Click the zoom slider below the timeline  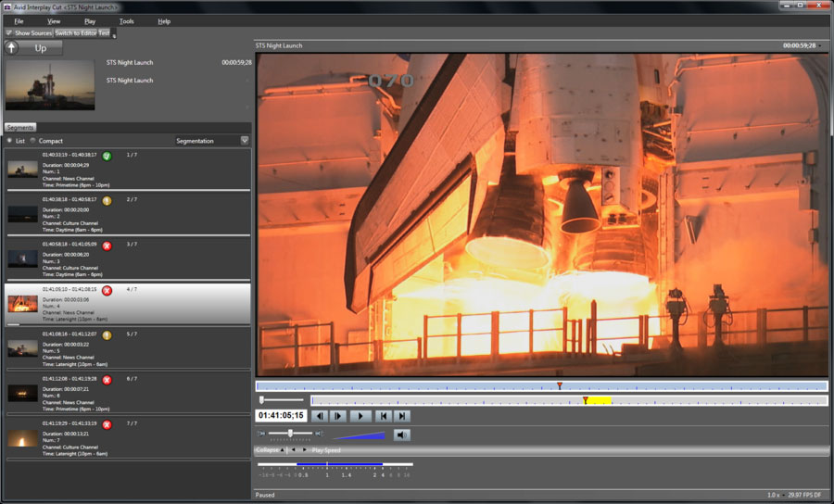[262, 400]
